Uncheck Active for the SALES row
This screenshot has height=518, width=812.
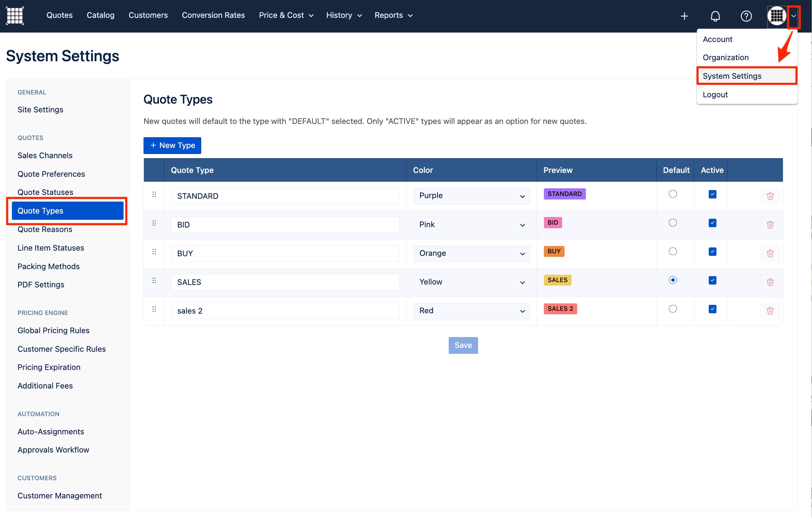pos(712,280)
